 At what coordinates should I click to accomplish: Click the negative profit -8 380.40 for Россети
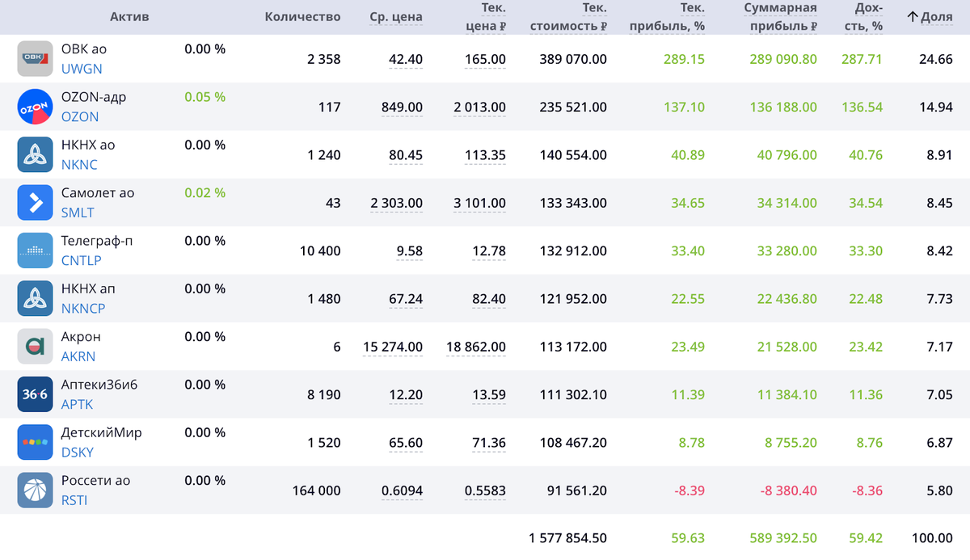pyautogui.click(x=789, y=491)
